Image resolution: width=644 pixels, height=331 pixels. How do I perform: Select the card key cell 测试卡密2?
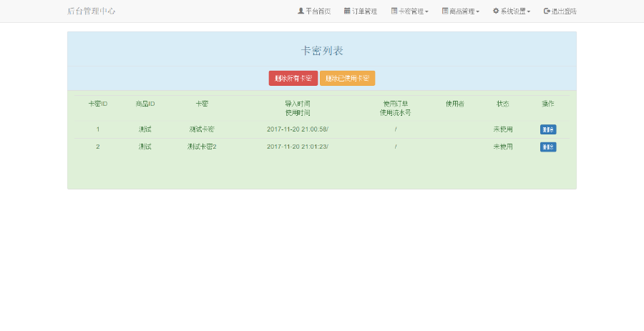pyautogui.click(x=202, y=147)
